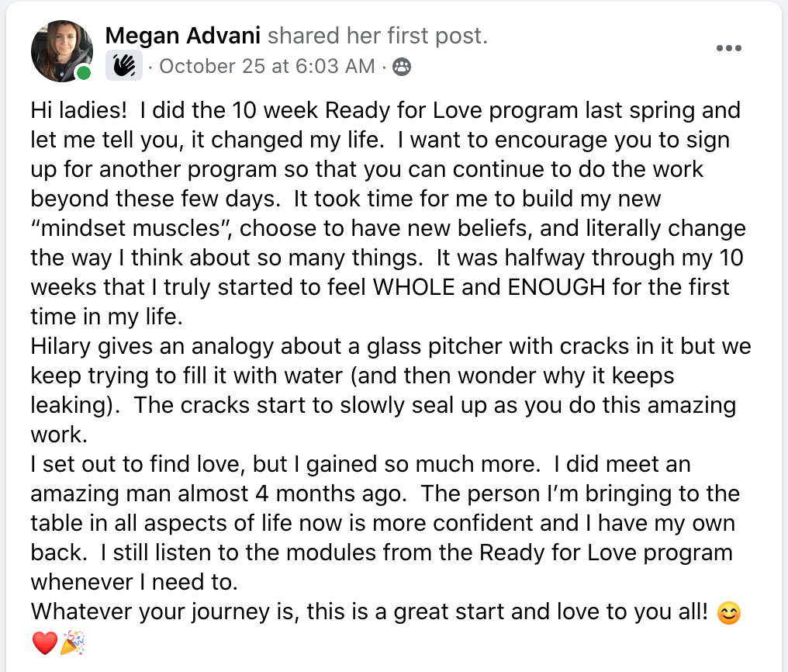Click the "Hi ladies!" greeting text
788x672 pixels.
(x=78, y=110)
